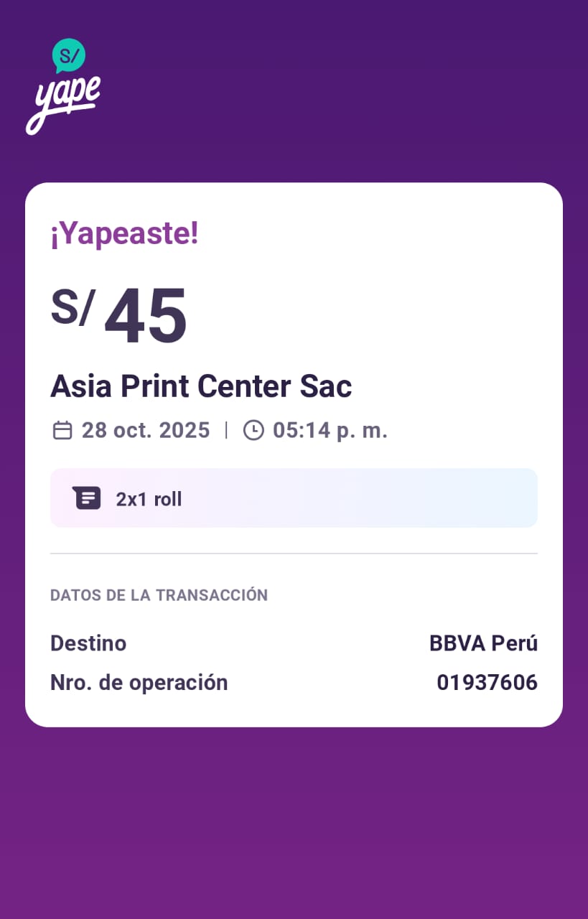Image resolution: width=588 pixels, height=919 pixels.
Task: Tap the teal S/ speech bubble icon
Action: pyautogui.click(x=69, y=55)
